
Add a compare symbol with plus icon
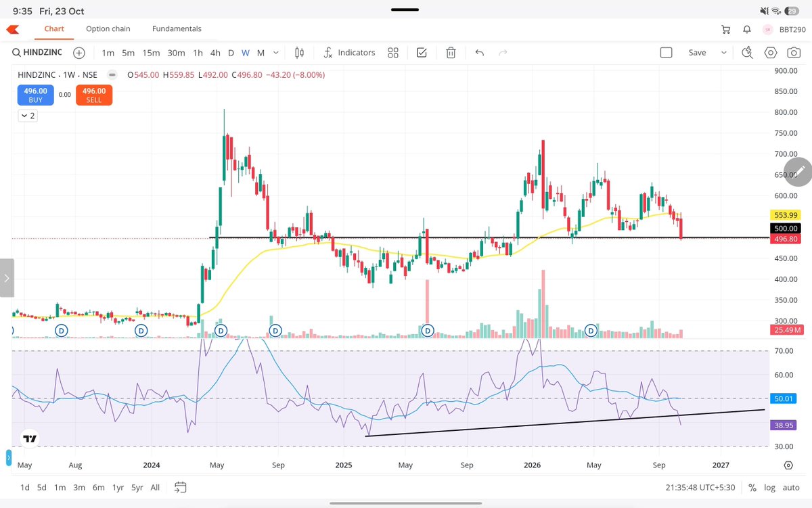[x=79, y=53]
